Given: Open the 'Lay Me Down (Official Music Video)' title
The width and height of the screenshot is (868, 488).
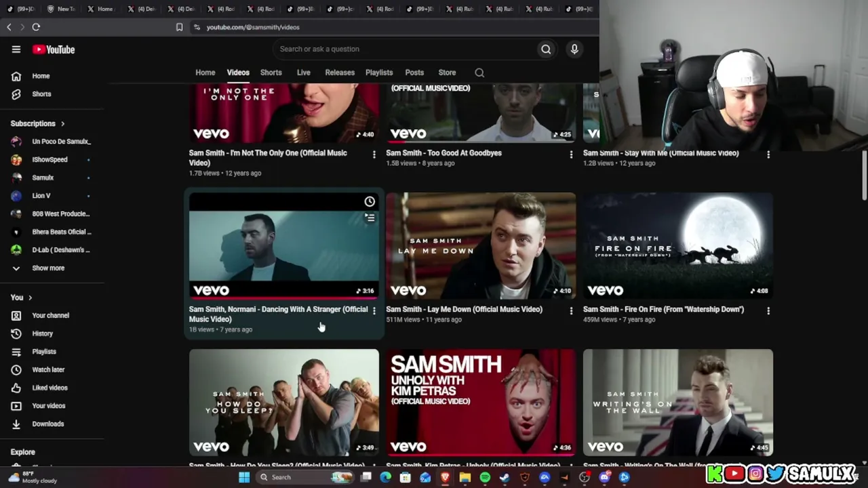Looking at the screenshot, I should pyautogui.click(x=464, y=310).
